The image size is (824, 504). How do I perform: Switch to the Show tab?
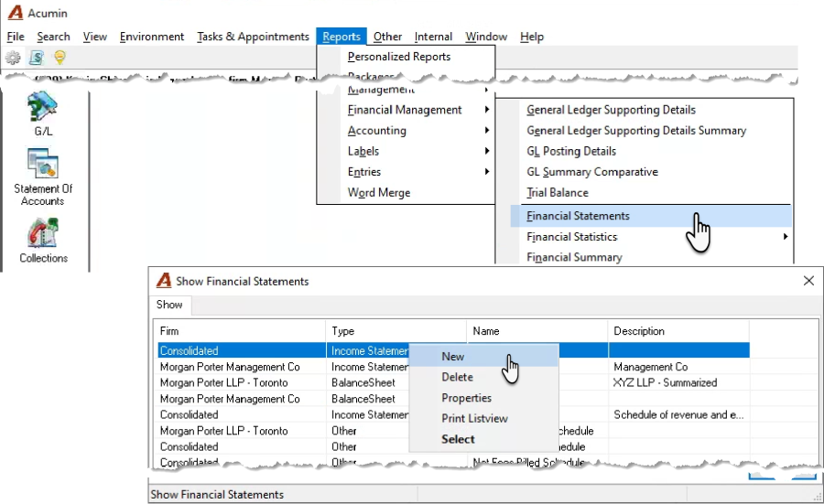(x=169, y=305)
